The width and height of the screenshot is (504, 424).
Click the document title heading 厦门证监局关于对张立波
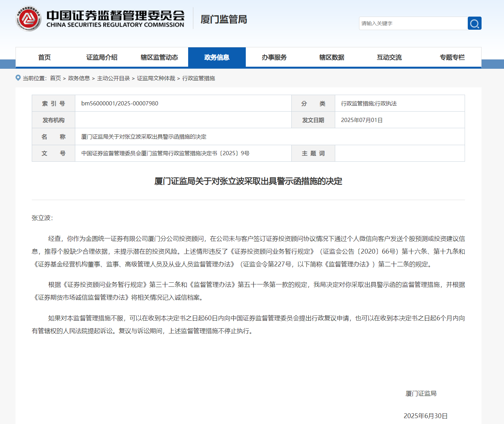(x=248, y=181)
